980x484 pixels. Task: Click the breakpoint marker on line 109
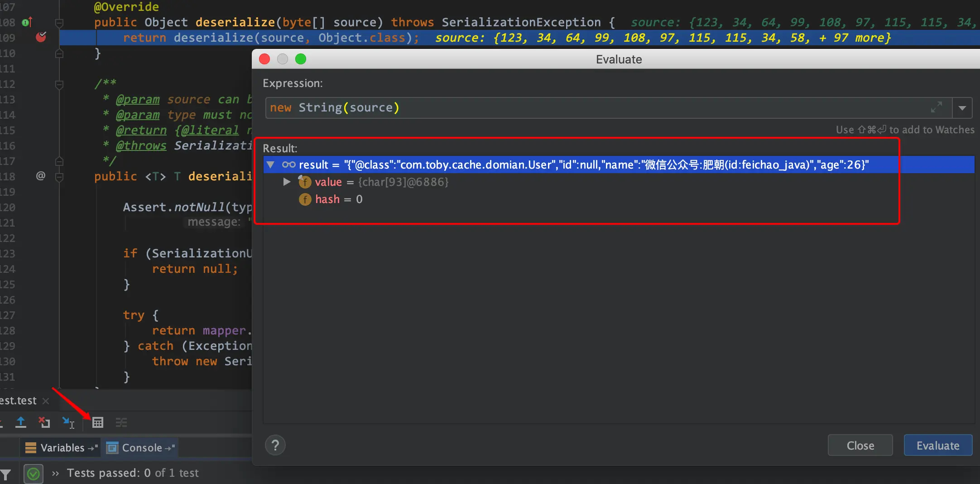41,37
